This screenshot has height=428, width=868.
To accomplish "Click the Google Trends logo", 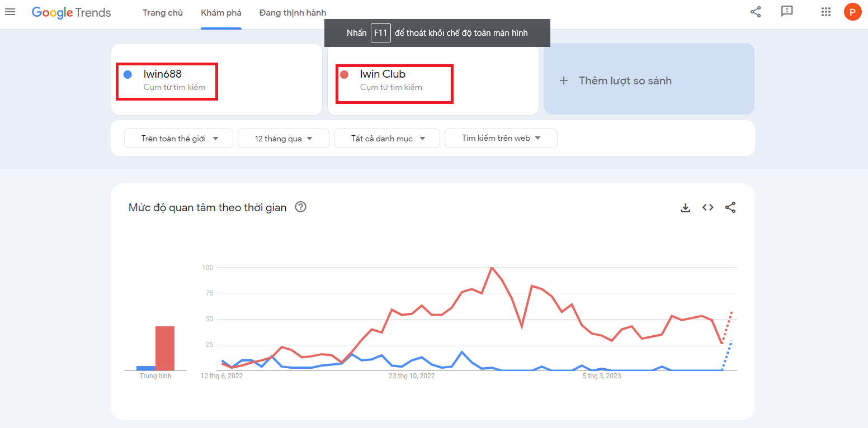I will [x=71, y=12].
